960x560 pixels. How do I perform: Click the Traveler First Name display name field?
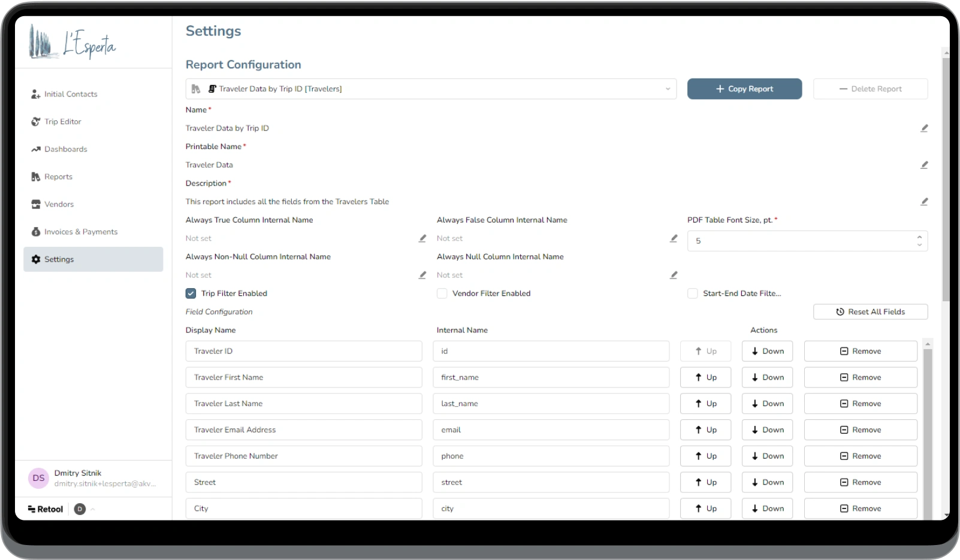point(304,377)
